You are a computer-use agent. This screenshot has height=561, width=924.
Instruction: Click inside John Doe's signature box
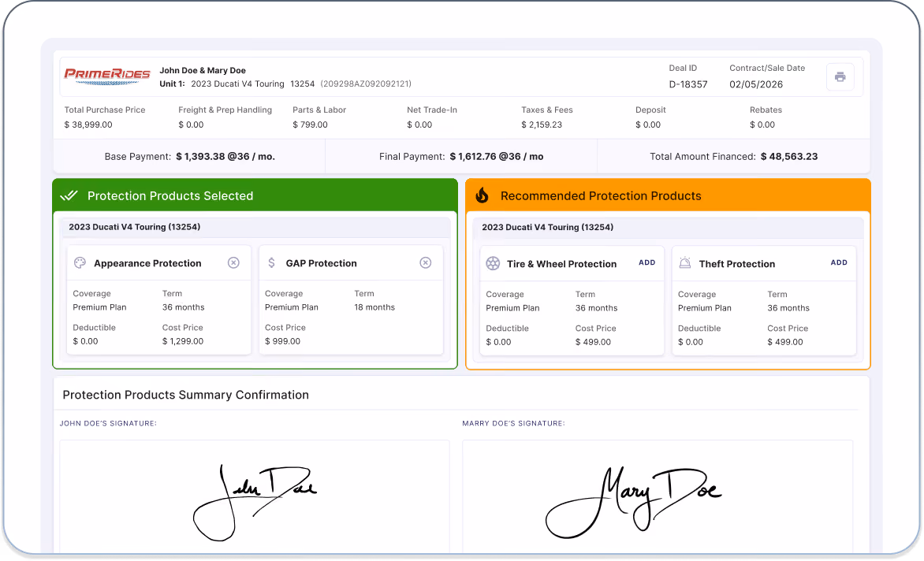(x=255, y=496)
